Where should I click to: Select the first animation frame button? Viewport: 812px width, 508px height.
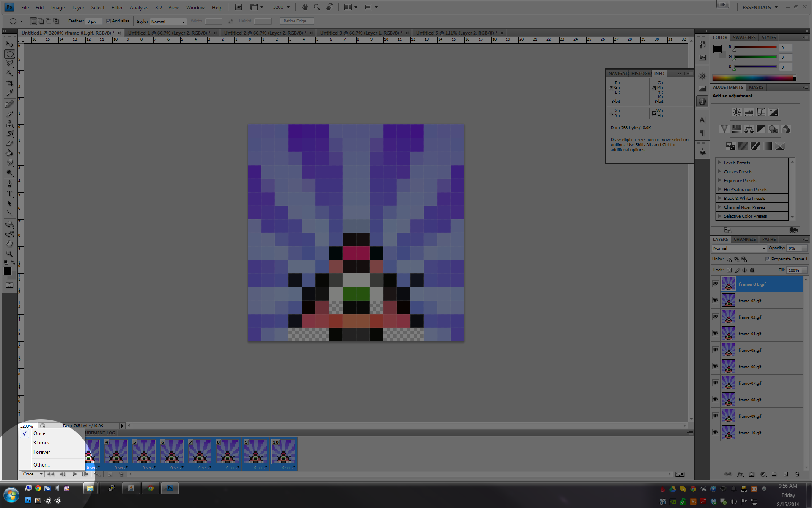pyautogui.click(x=51, y=474)
